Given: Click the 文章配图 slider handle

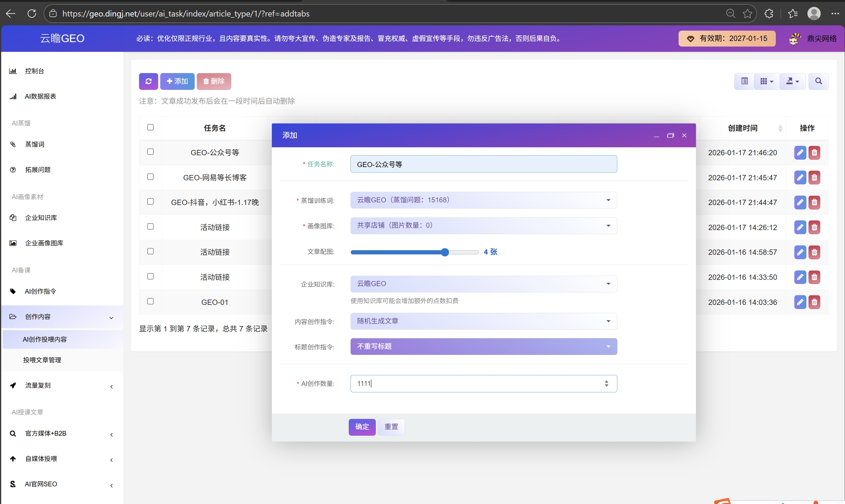Looking at the screenshot, I should tap(445, 252).
